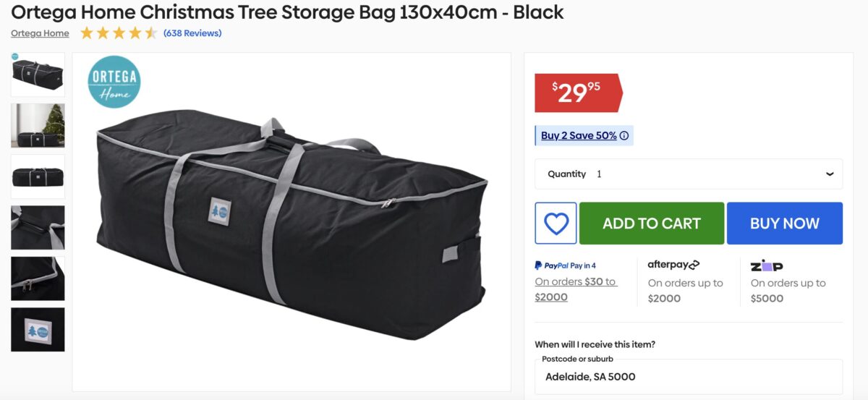Open the 638 Reviews link
Viewport: 868px width, 400px height.
coord(192,33)
